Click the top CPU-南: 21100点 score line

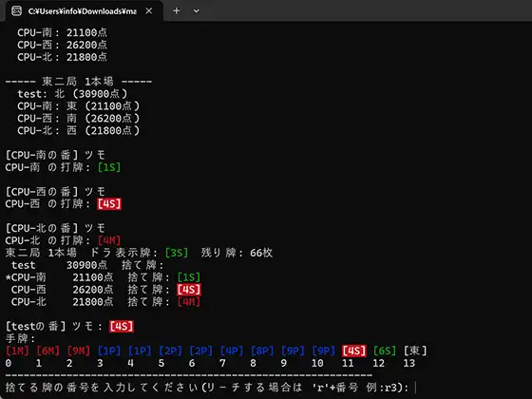63,32
